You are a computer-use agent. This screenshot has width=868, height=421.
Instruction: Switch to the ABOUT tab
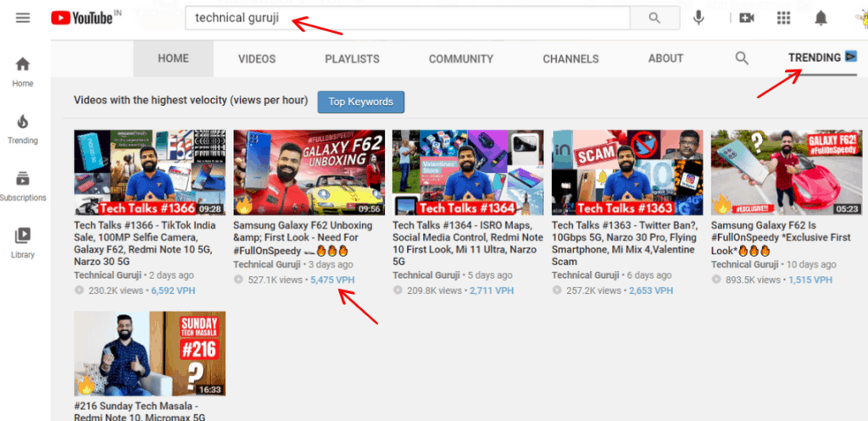click(x=666, y=58)
